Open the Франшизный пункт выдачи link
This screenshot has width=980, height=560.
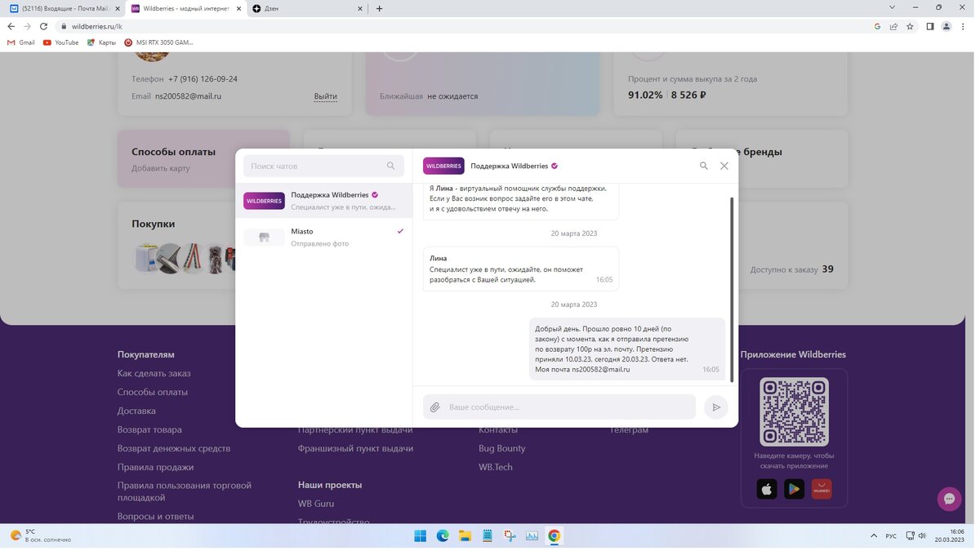tap(355, 448)
